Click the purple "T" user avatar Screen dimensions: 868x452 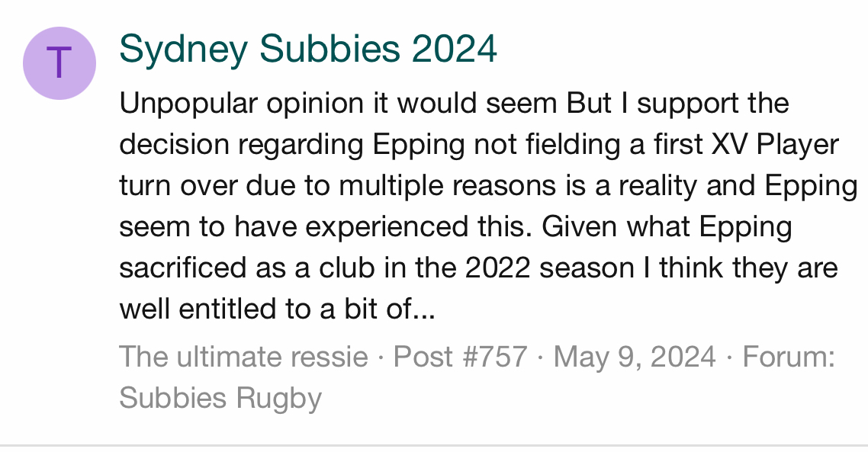tap(59, 63)
